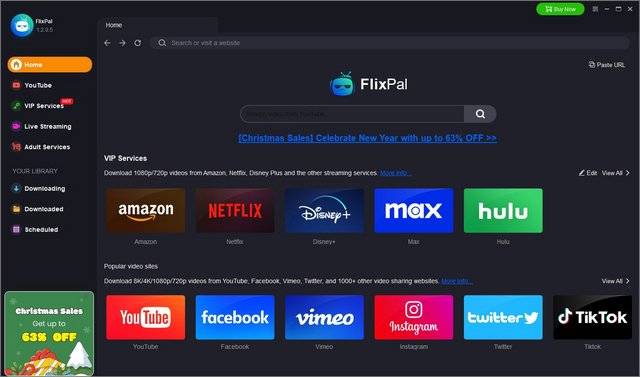Open the menu icon beside Buy Now
Screen dimensions: 640x377
(x=595, y=9)
